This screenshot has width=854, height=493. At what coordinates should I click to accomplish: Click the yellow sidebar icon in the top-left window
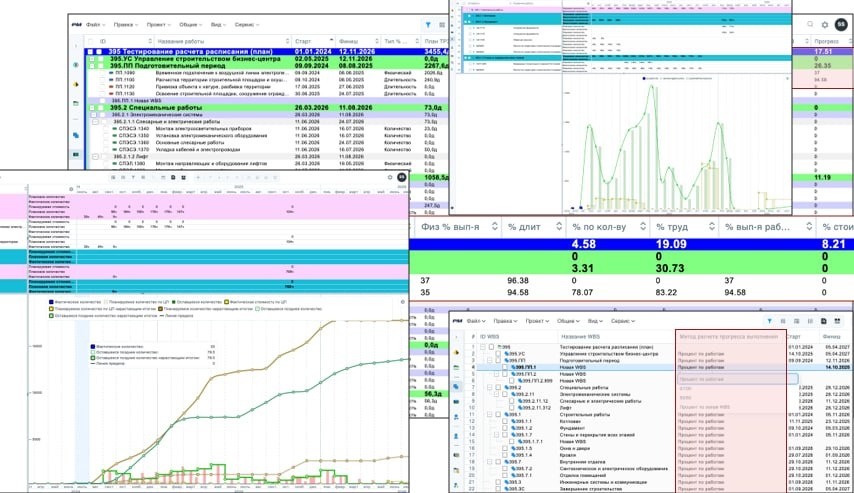point(76,84)
